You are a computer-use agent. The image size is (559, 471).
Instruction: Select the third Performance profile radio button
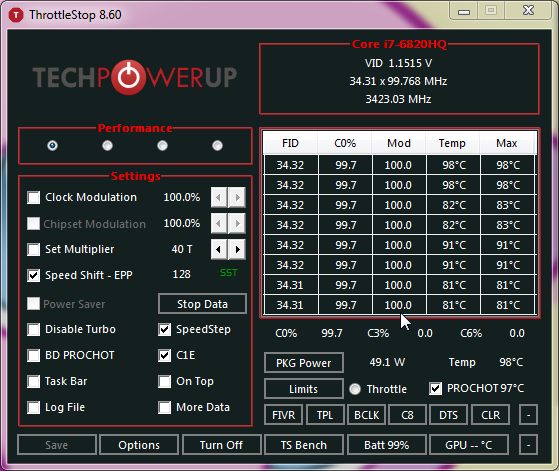point(162,145)
